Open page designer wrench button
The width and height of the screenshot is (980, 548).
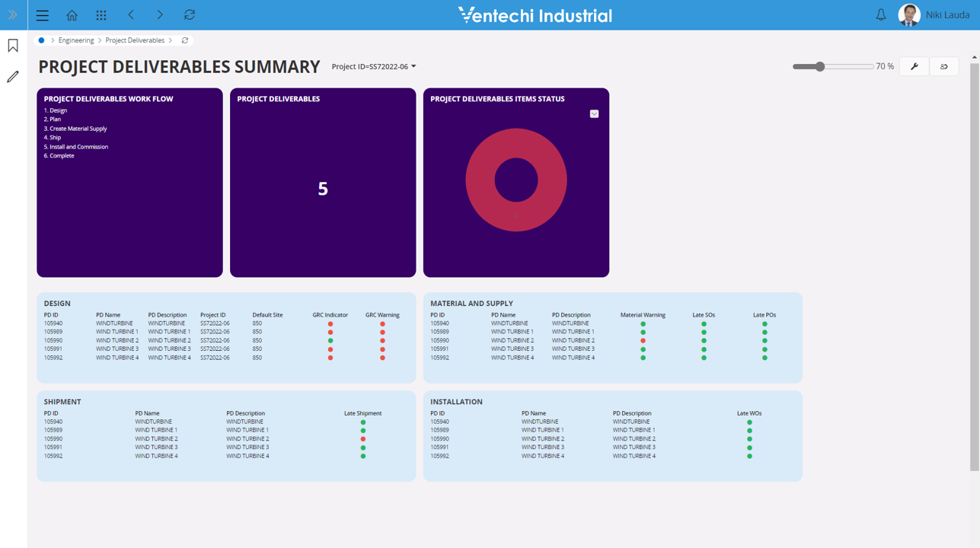click(x=915, y=67)
